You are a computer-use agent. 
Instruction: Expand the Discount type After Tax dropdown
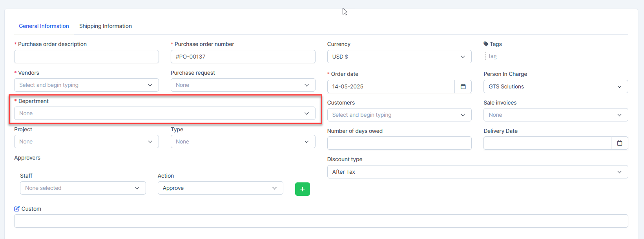477,172
